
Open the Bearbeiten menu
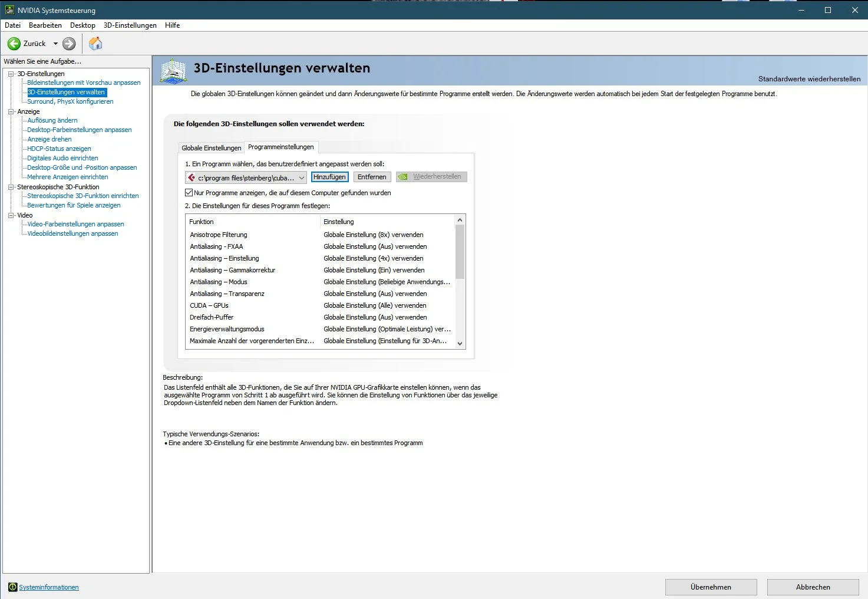(x=45, y=25)
